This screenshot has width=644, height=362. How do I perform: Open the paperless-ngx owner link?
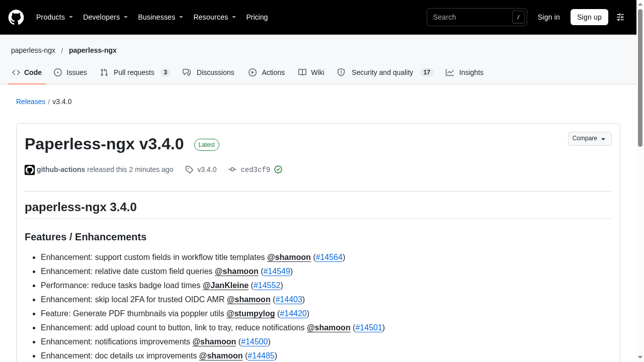point(33,50)
